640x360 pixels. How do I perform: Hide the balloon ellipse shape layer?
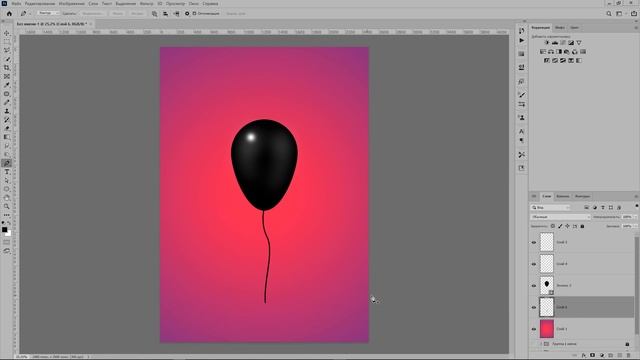click(x=534, y=286)
